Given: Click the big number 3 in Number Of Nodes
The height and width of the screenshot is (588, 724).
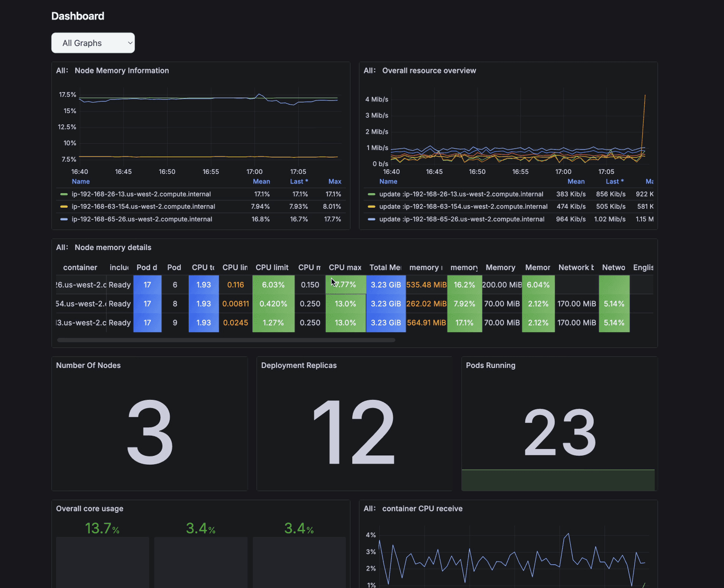Looking at the screenshot, I should pos(150,432).
